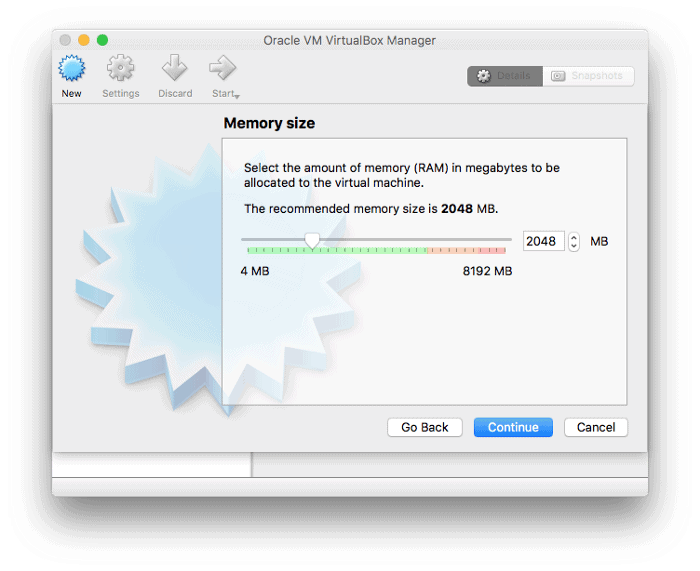The width and height of the screenshot is (700, 571).
Task: Close the VirtualBox Manager window
Action: pos(65,40)
